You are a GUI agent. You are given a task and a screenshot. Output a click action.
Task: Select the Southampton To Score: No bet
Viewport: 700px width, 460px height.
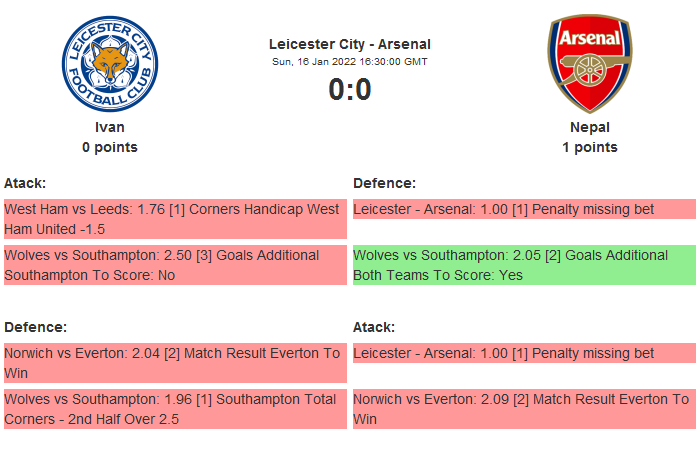point(175,265)
